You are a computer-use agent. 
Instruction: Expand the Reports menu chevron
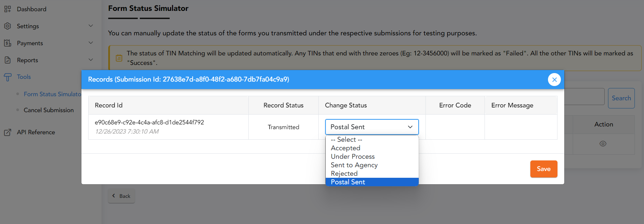[91, 60]
